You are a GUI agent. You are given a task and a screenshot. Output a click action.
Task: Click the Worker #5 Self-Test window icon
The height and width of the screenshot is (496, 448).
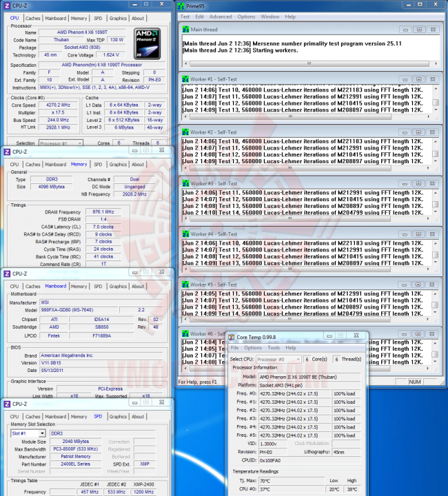coord(185,285)
